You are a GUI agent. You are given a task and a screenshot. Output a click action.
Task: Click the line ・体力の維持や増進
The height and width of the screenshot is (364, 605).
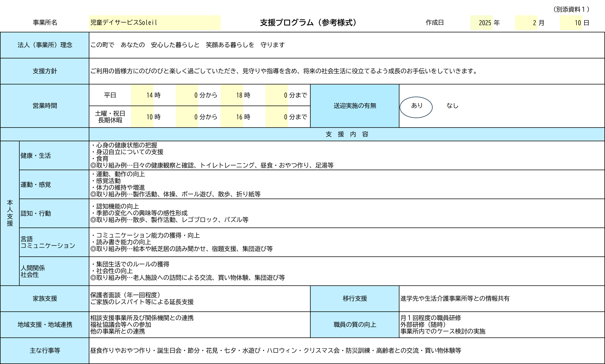click(x=118, y=187)
